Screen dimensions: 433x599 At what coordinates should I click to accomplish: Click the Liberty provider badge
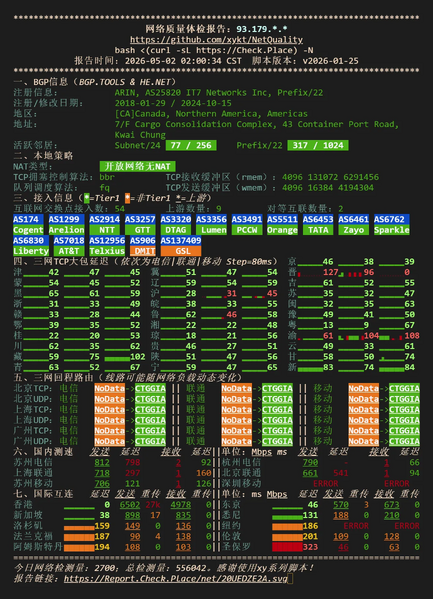coord(31,251)
